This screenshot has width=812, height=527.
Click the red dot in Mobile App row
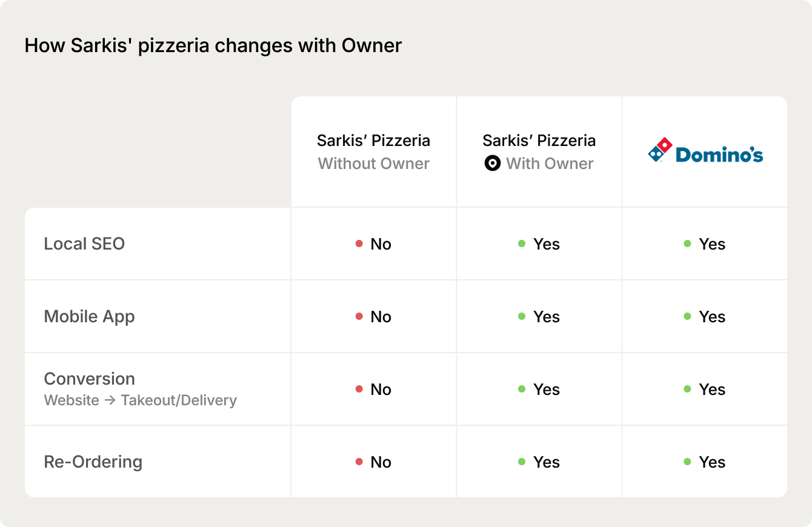pyautogui.click(x=359, y=317)
